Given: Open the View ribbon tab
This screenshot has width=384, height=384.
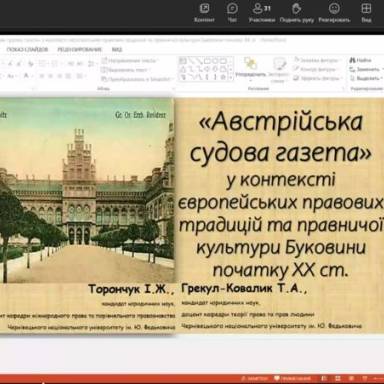Looking at the screenshot, I should point(117,49).
